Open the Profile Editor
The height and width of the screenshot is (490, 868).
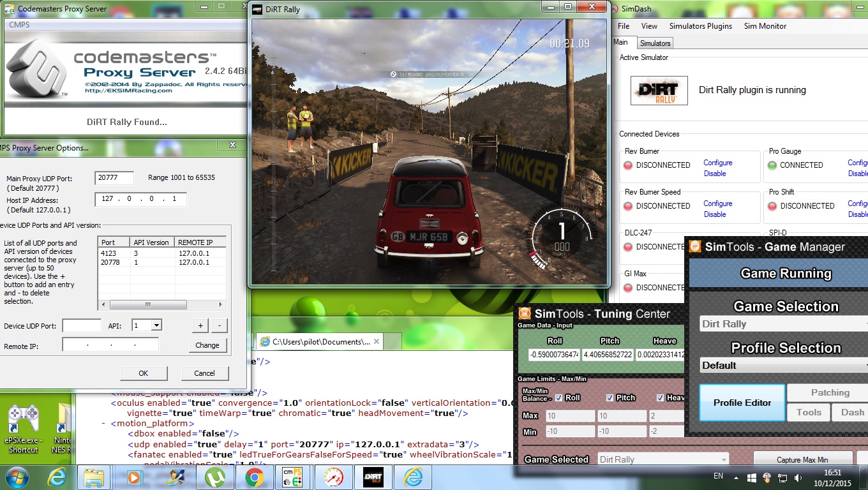[742, 403]
